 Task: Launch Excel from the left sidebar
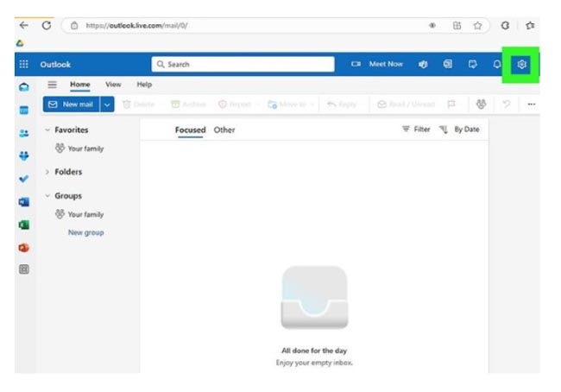(x=23, y=224)
